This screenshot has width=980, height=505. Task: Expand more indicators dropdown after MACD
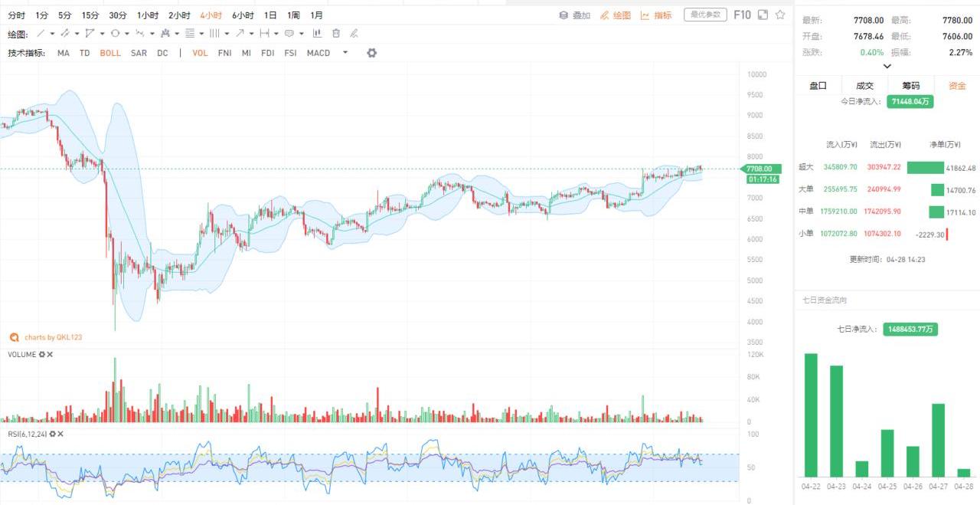[x=345, y=53]
